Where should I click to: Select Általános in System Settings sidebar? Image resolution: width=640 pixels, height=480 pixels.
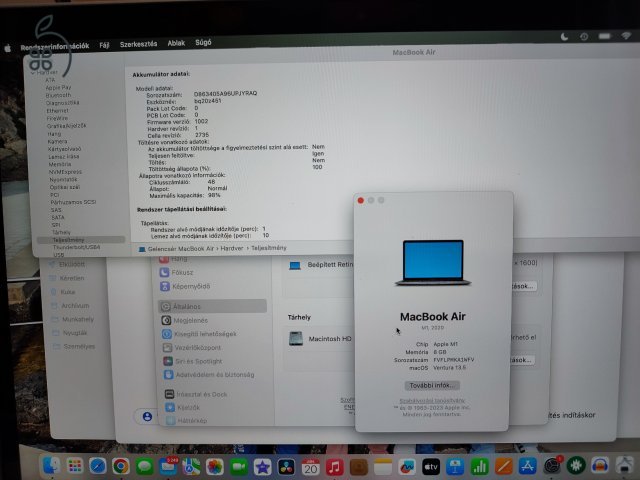pyautogui.click(x=212, y=306)
